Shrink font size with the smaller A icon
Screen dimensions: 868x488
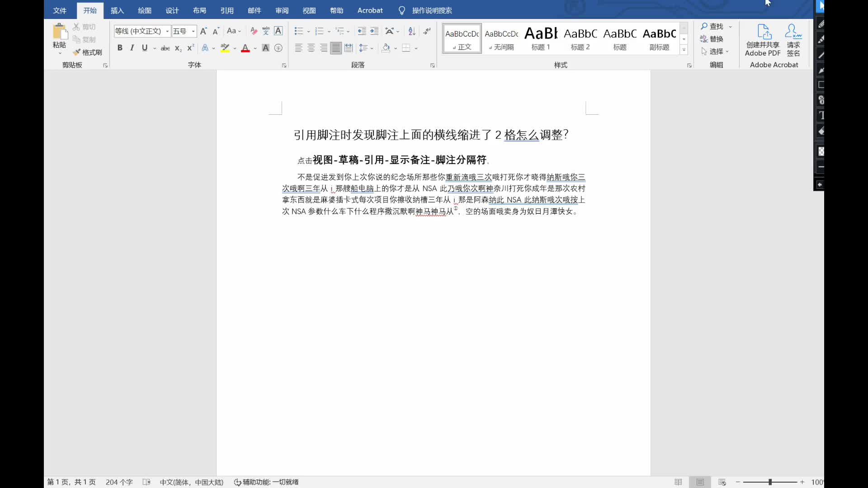[x=216, y=31]
